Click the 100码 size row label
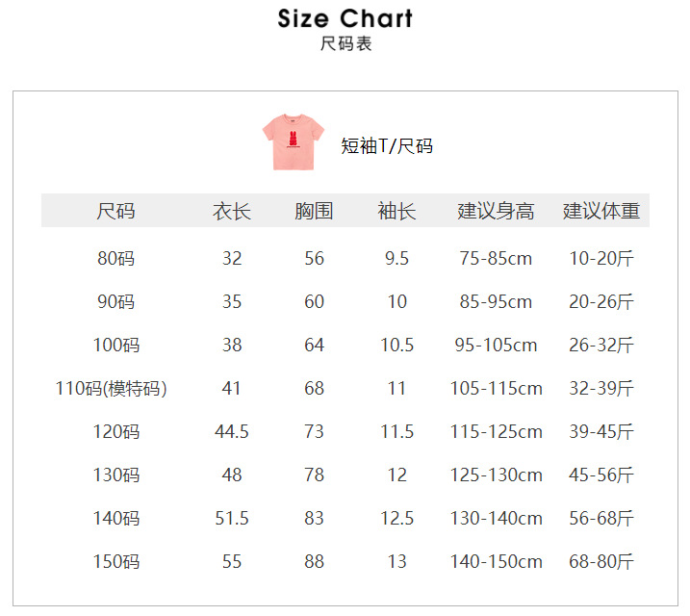This screenshot has height=616, width=690. pos(116,346)
